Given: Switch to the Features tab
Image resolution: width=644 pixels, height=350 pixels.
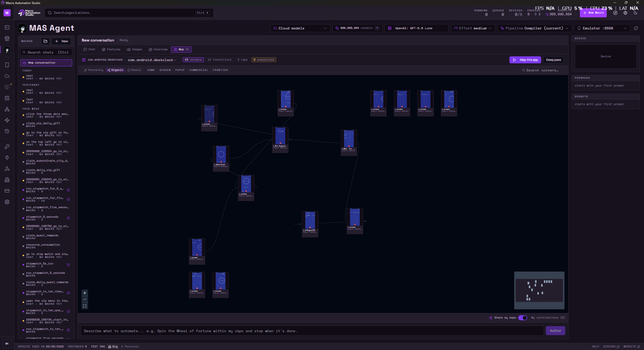Looking at the screenshot, I should point(111,49).
